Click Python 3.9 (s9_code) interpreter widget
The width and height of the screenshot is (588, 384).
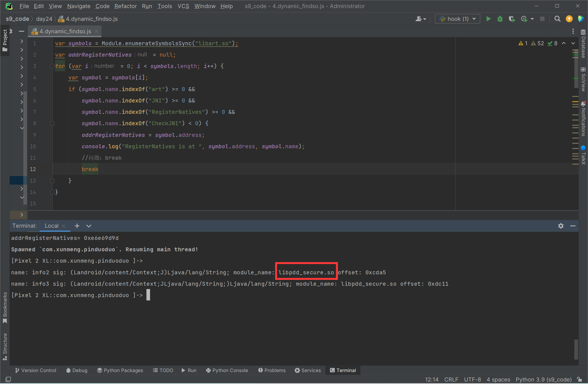[544, 380]
